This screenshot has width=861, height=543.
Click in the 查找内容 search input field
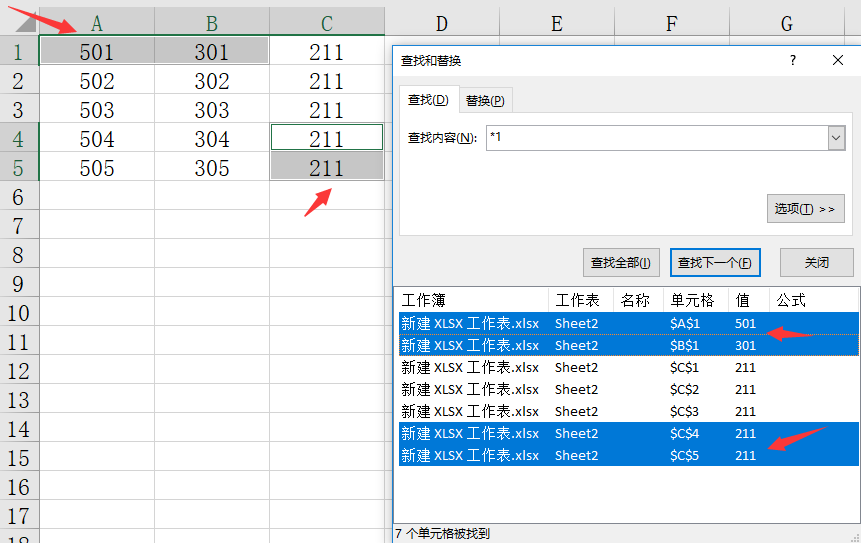tap(655, 138)
